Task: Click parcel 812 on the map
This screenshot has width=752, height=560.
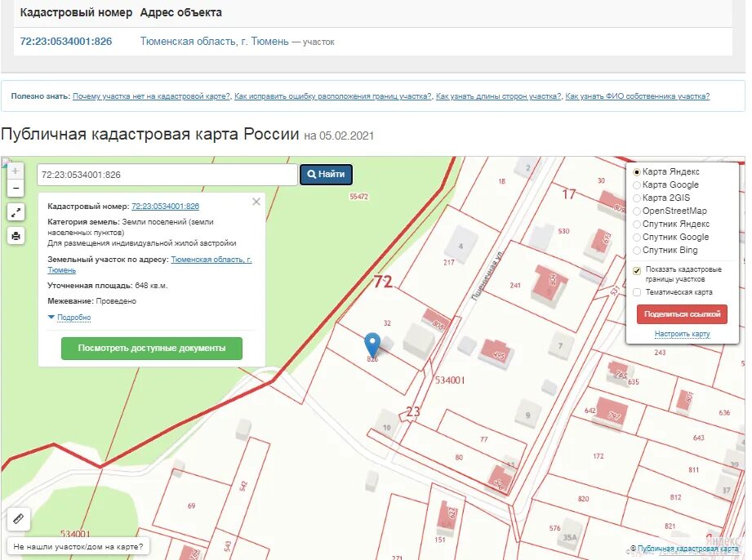Action: click(x=676, y=497)
